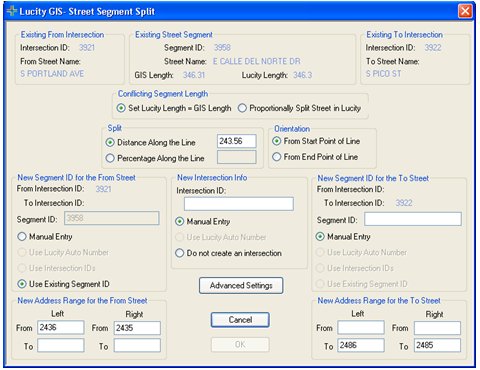Click the Lucity GIS title bar icon
Image resolution: width=480 pixels, height=370 pixels.
click(x=12, y=11)
